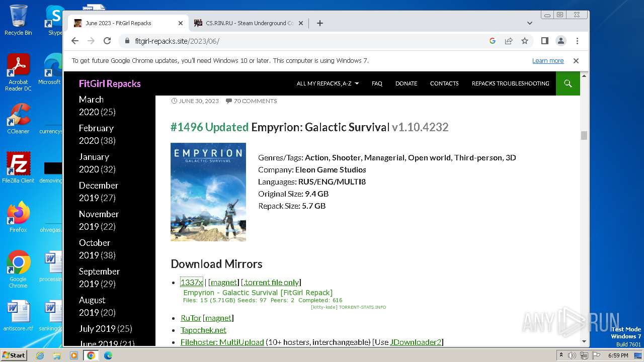Open Repacks Troubleshooting menu item
Viewport: 644px width, 362px height.
click(x=510, y=83)
